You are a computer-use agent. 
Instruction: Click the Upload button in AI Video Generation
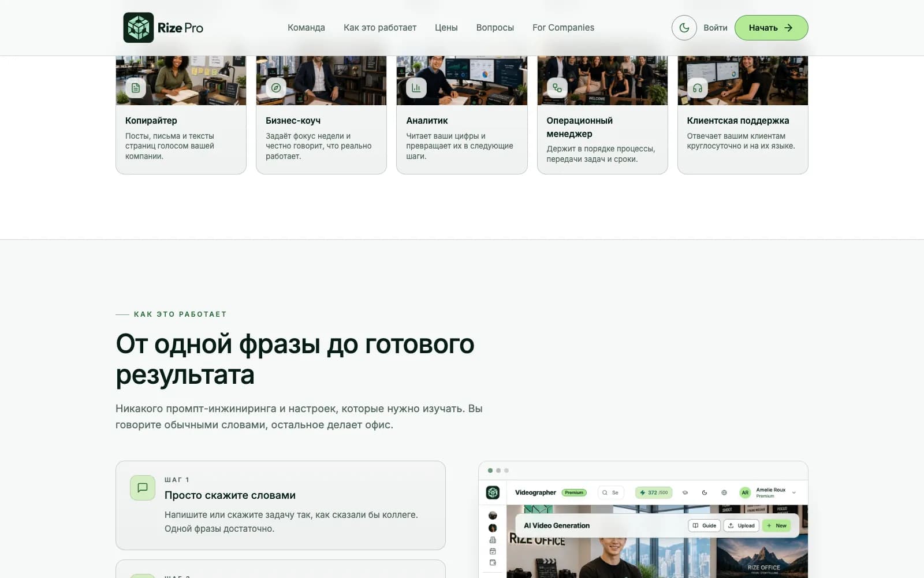pos(741,525)
